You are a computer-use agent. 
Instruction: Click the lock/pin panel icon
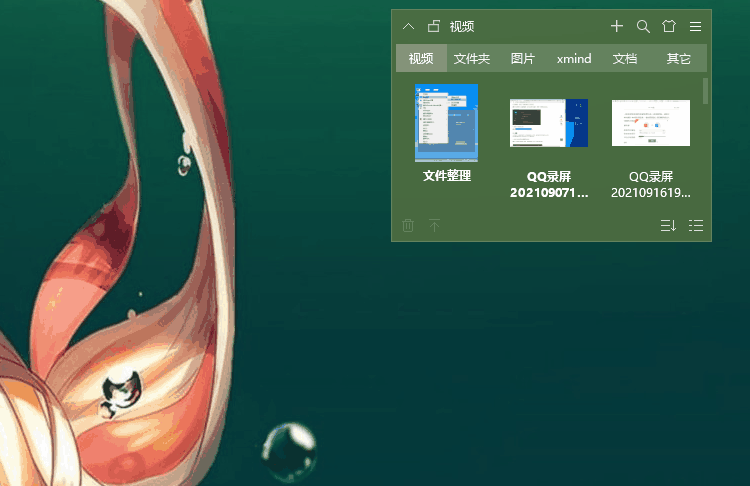[x=433, y=26]
